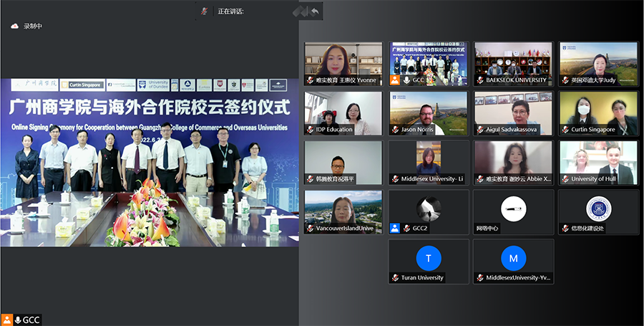Image resolution: width=644 pixels, height=326 pixels.
Task: Select the Curtin Singapore video tile
Action: 598,112
